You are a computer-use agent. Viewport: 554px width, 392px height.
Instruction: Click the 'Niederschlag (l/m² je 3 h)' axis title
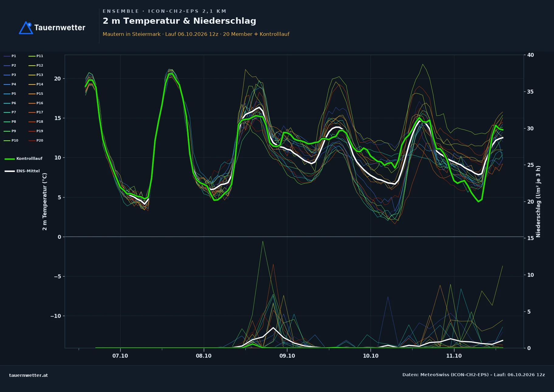point(538,201)
